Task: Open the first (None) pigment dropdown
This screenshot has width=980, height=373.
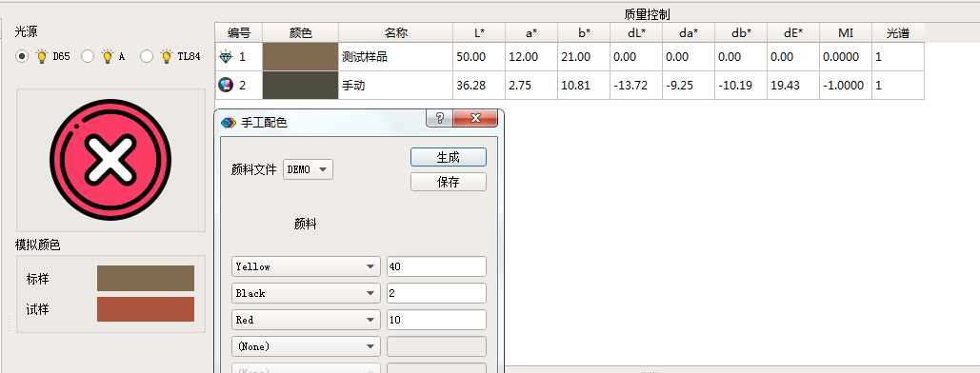Action: [x=306, y=346]
